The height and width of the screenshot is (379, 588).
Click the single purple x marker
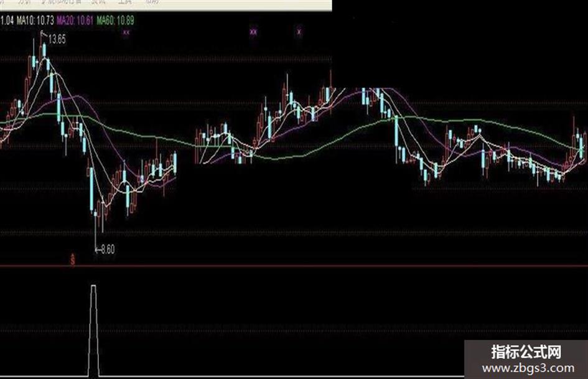299,32
